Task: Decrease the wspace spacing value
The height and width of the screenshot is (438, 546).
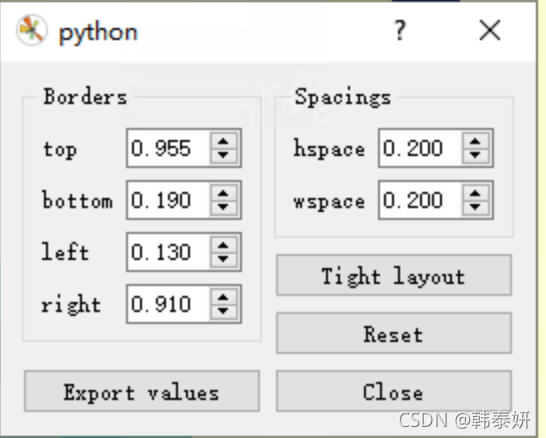Action: pyautogui.click(x=475, y=207)
